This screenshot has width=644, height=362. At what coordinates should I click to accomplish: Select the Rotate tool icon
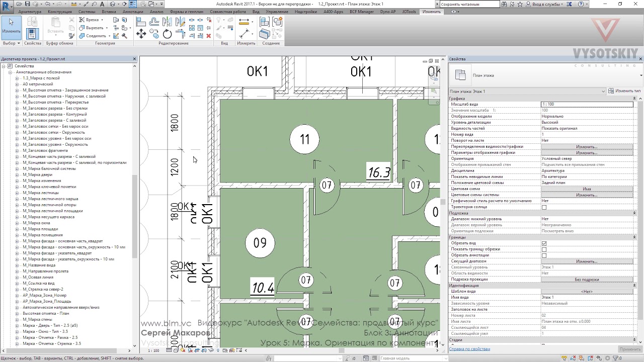click(168, 34)
